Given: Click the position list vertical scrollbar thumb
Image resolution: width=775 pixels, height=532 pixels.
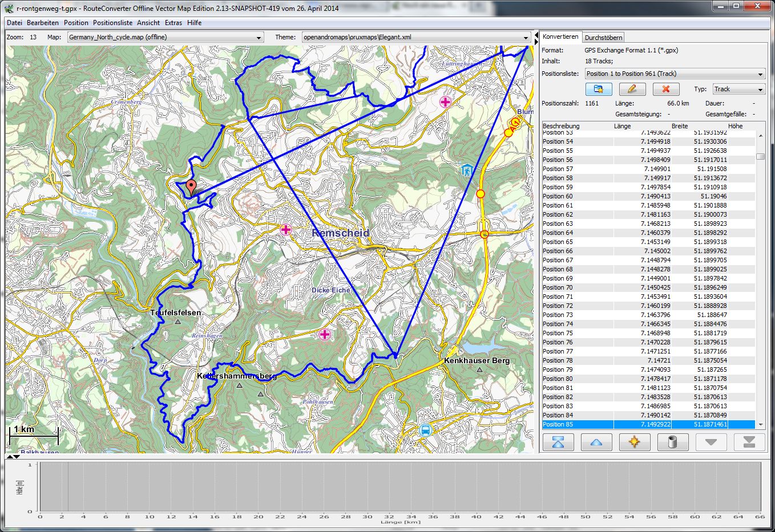Looking at the screenshot, I should click(760, 156).
